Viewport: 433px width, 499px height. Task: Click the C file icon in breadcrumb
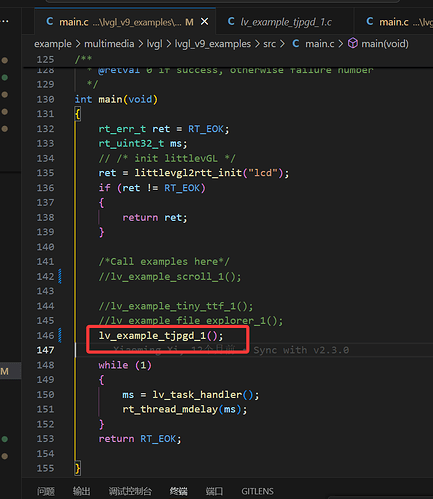click(x=296, y=44)
